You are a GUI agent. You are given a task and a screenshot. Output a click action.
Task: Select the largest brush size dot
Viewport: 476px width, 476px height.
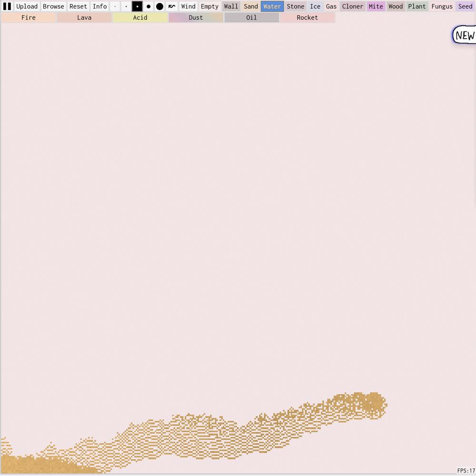click(x=159, y=6)
